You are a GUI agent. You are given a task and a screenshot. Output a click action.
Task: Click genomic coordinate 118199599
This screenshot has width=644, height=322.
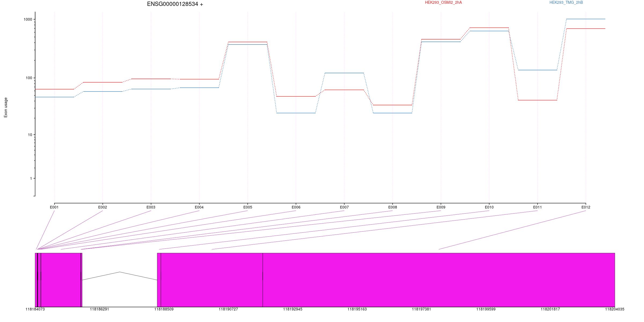pyautogui.click(x=486, y=309)
